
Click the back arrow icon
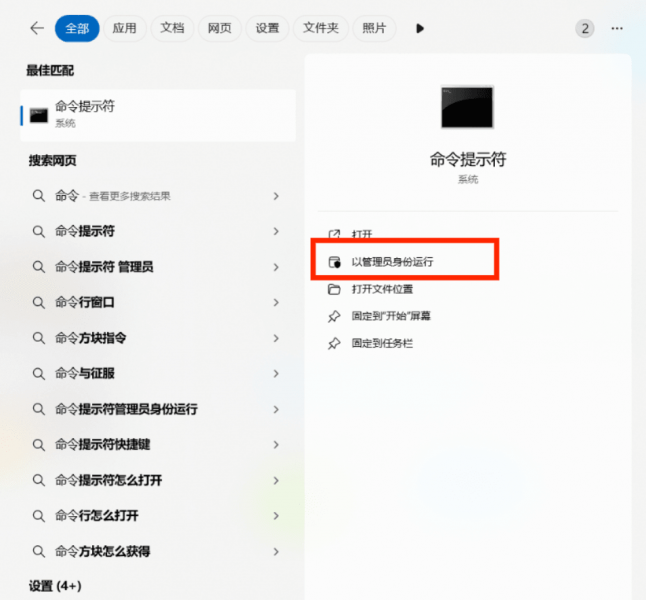pyautogui.click(x=37, y=28)
